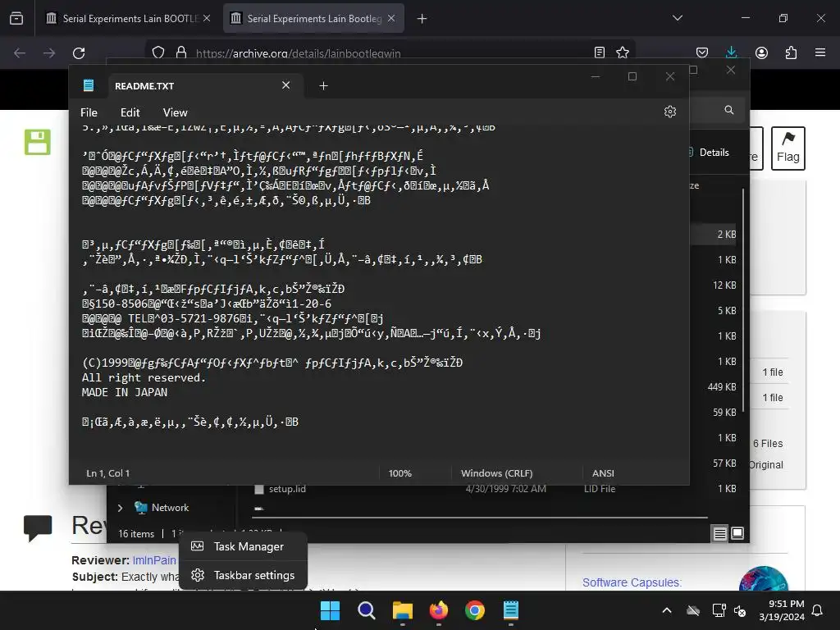Screen dimensions: 840x630
Task: Click the shield tracking protection icon
Action: pyautogui.click(x=158, y=52)
